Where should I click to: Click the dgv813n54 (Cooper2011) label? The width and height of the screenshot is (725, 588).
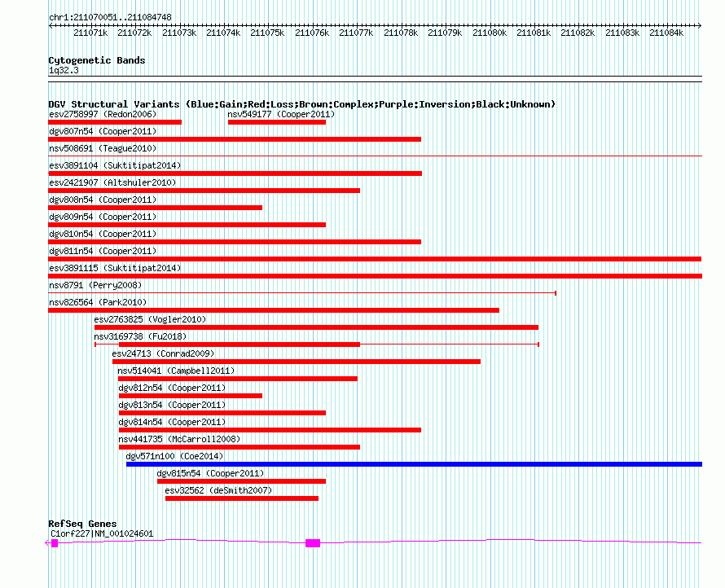coord(172,405)
